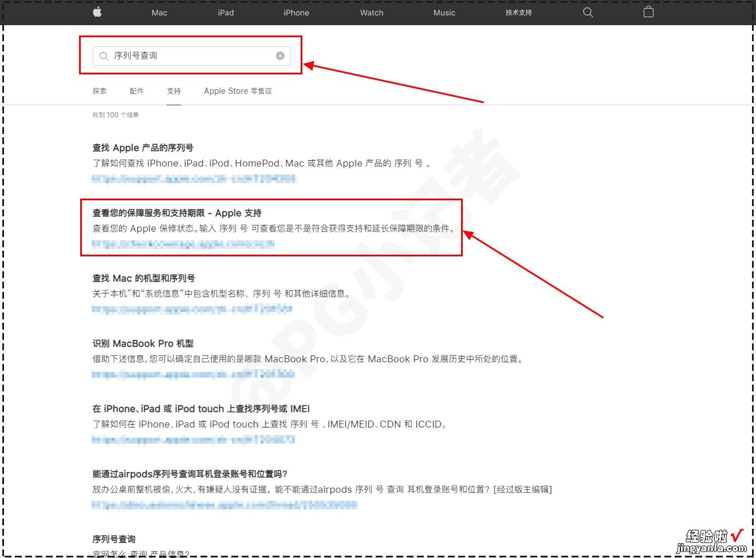Open result 查找 Mac 的机型和序列号

[x=144, y=278]
